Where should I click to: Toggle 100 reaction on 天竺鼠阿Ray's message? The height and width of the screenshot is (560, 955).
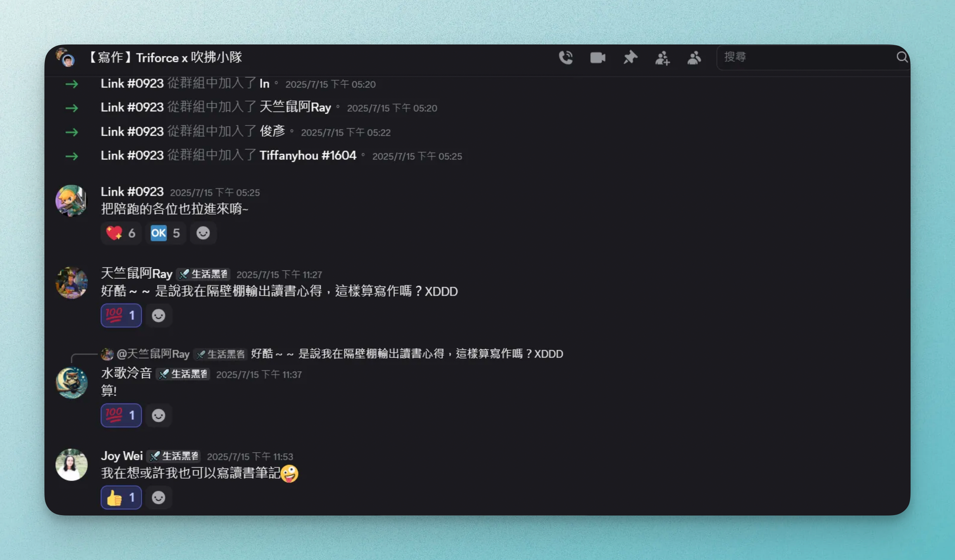(x=121, y=316)
